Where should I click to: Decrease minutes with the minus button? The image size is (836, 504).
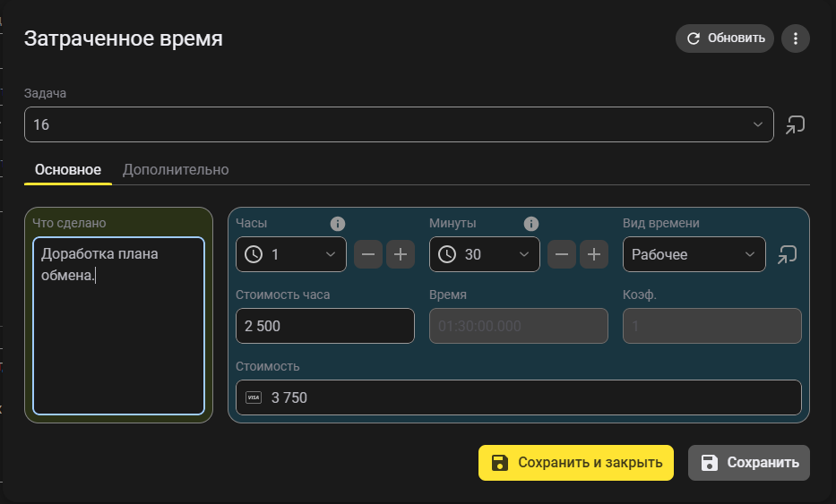pyautogui.click(x=562, y=255)
